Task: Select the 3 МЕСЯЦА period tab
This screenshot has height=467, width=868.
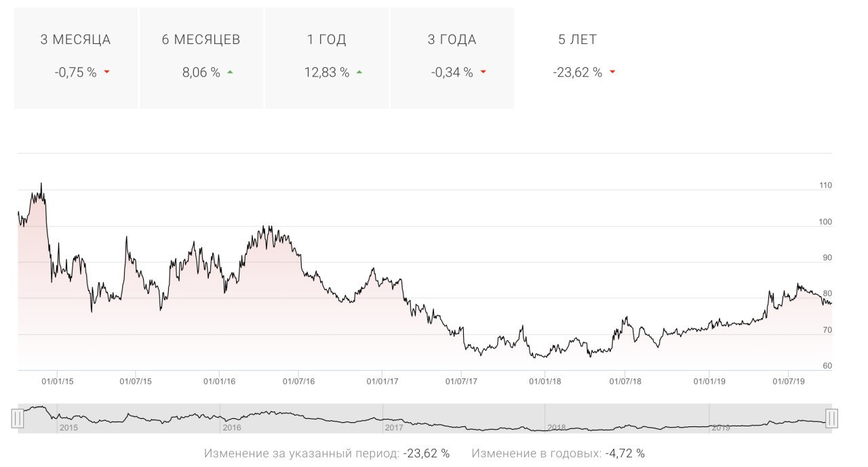Action: point(75,58)
